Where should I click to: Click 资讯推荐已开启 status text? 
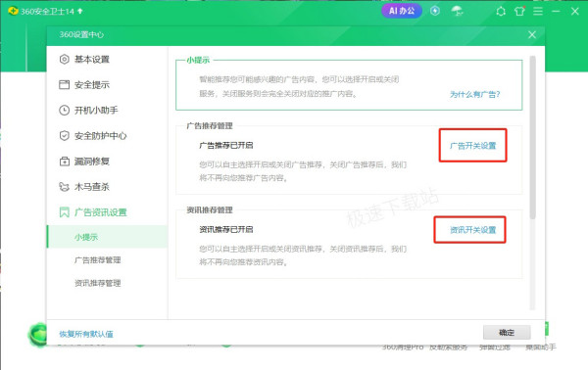click(x=226, y=229)
